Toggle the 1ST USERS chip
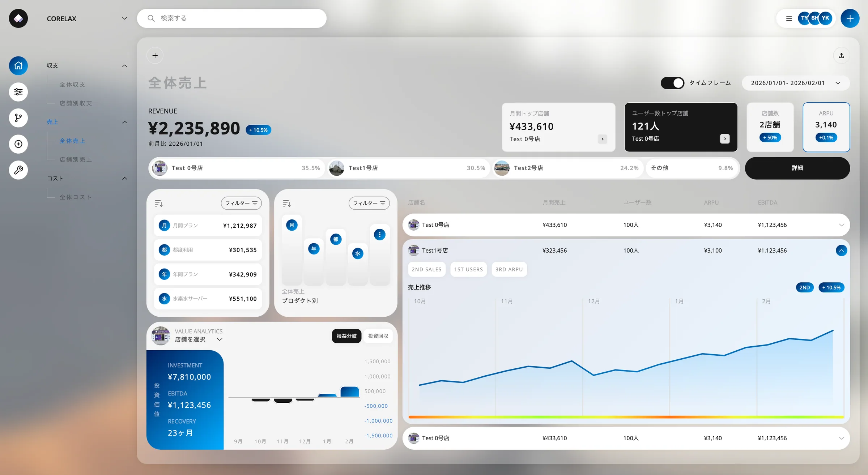 [469, 269]
